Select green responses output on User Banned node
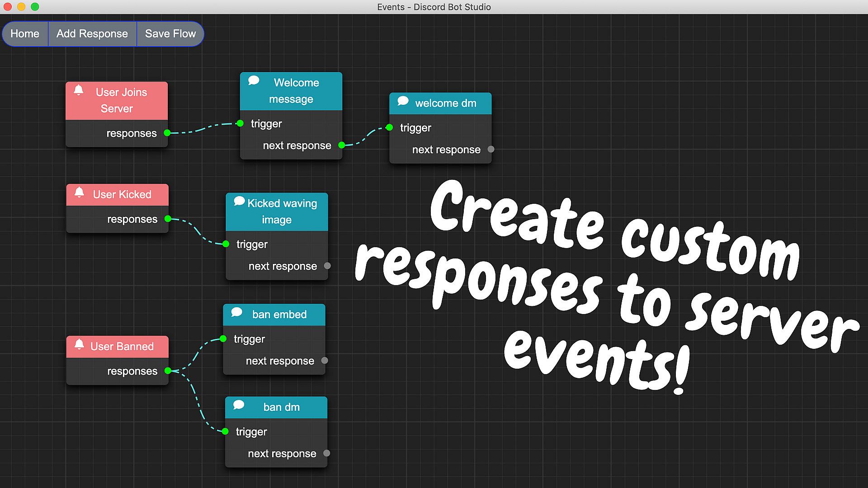Image resolution: width=868 pixels, height=488 pixels. [x=168, y=371]
